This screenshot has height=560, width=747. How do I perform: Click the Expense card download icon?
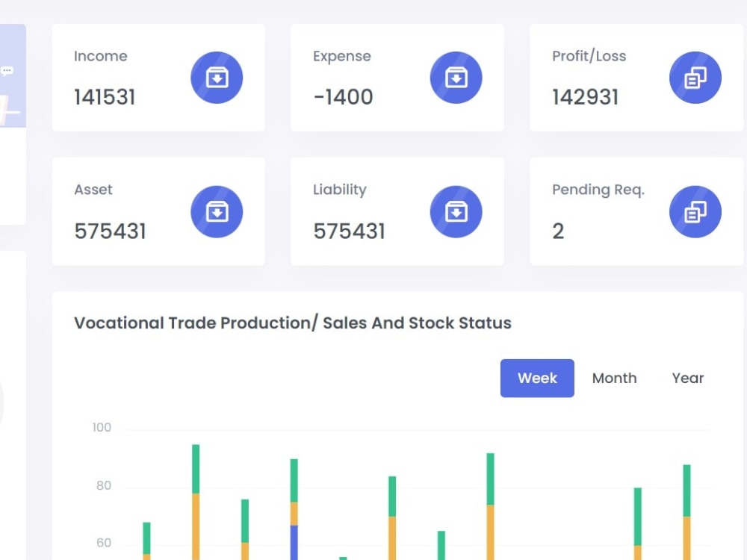[x=456, y=77]
